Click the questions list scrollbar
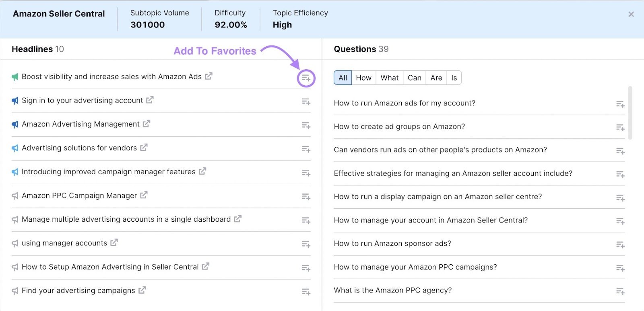Screen dimensions: 644x311 [x=630, y=113]
